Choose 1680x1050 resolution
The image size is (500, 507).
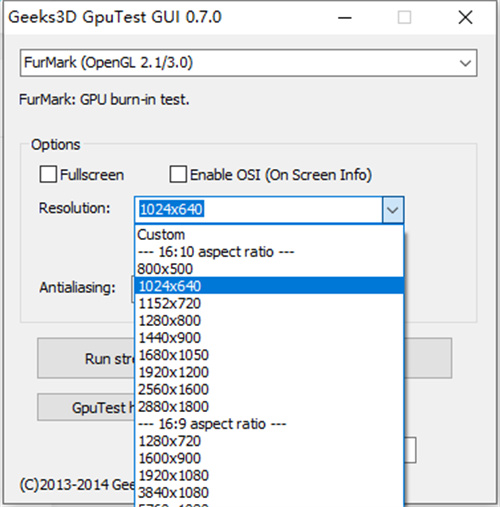pyautogui.click(x=269, y=355)
